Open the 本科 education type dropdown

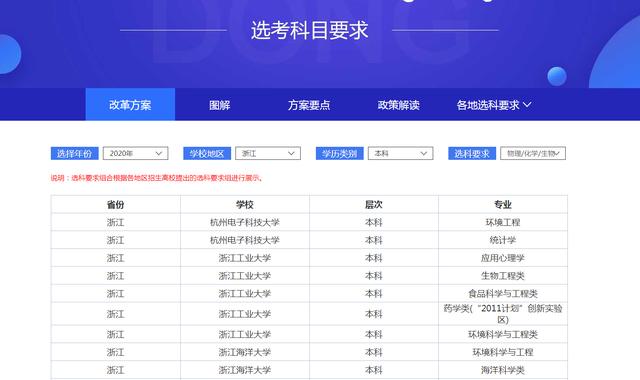click(400, 153)
